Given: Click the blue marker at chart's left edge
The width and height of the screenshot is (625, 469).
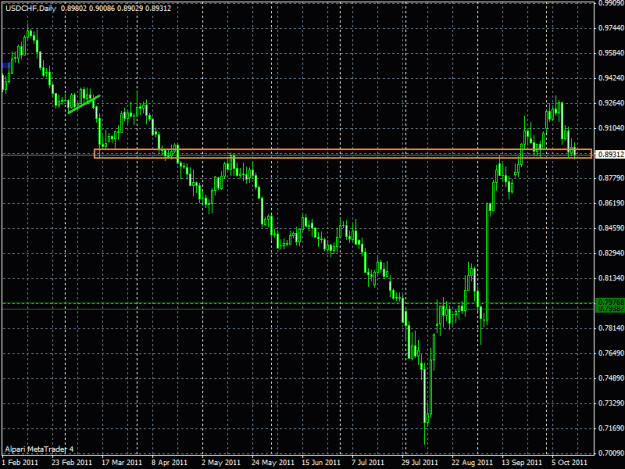Looking at the screenshot, I should [x=6, y=65].
